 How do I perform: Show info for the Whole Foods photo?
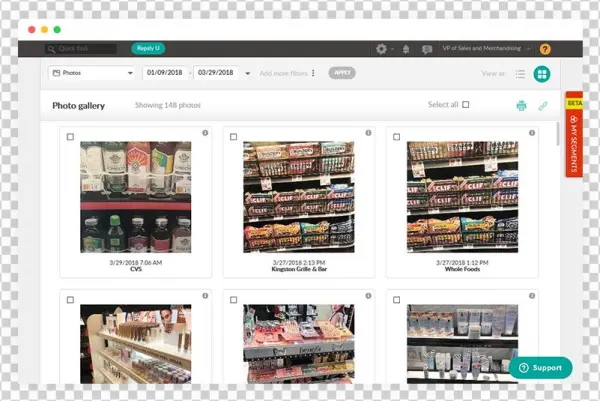532,133
